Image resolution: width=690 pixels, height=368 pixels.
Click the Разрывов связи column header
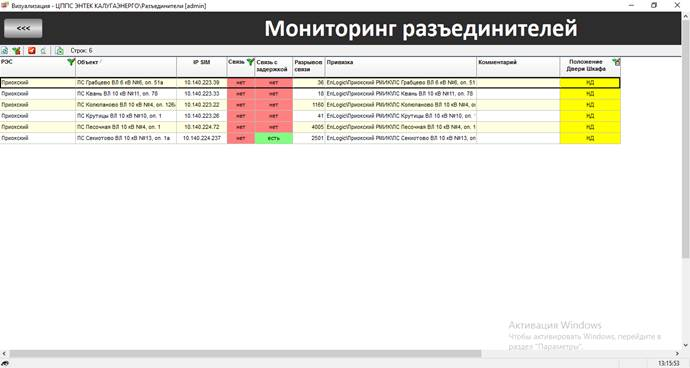pyautogui.click(x=308, y=66)
